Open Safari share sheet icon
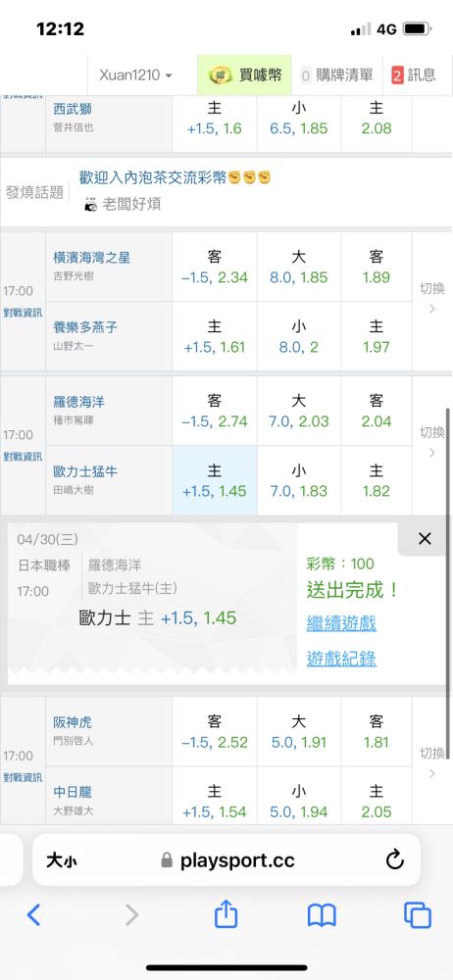The height and width of the screenshot is (980, 453). pyautogui.click(x=226, y=913)
